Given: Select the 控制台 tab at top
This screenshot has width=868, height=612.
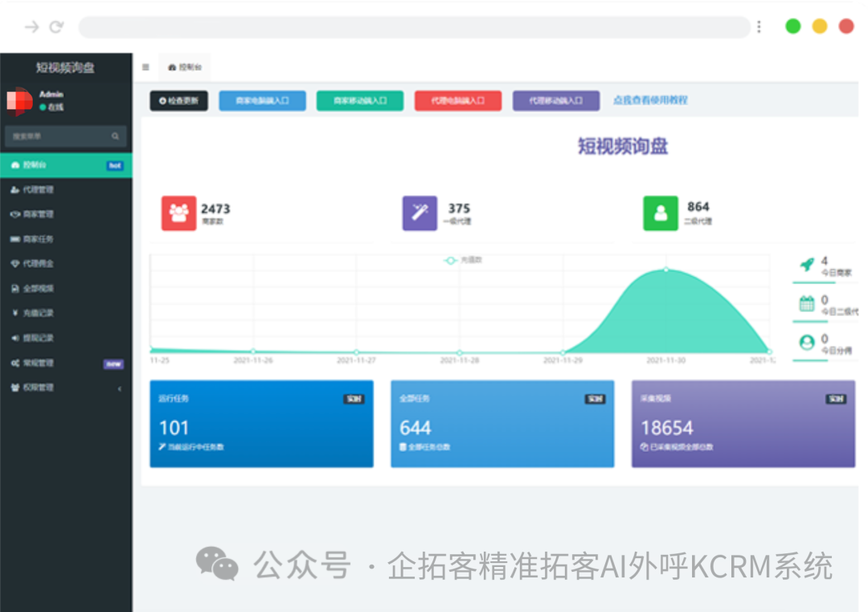Looking at the screenshot, I should click(185, 67).
